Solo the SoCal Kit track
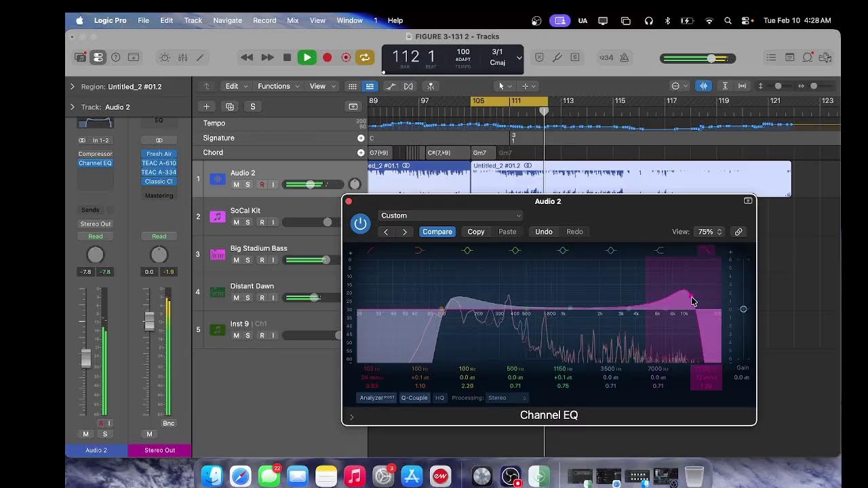Screen dimensions: 868x488 point(248,222)
